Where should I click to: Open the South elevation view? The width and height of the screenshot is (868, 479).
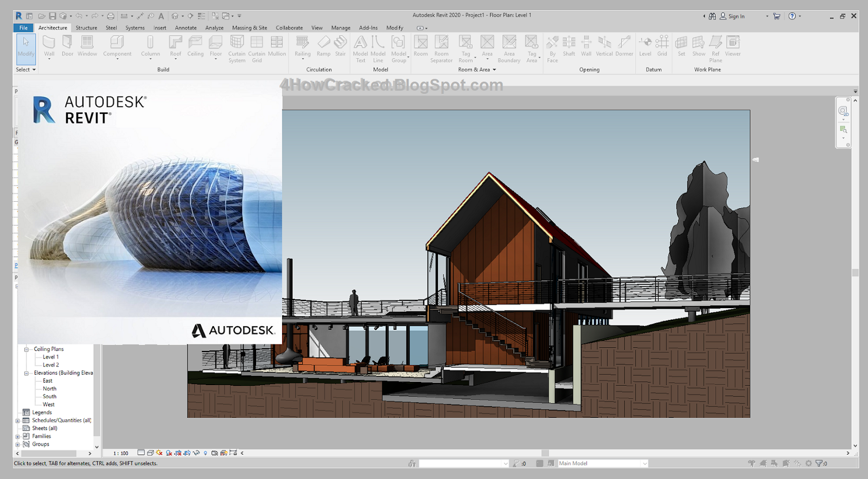click(x=49, y=397)
